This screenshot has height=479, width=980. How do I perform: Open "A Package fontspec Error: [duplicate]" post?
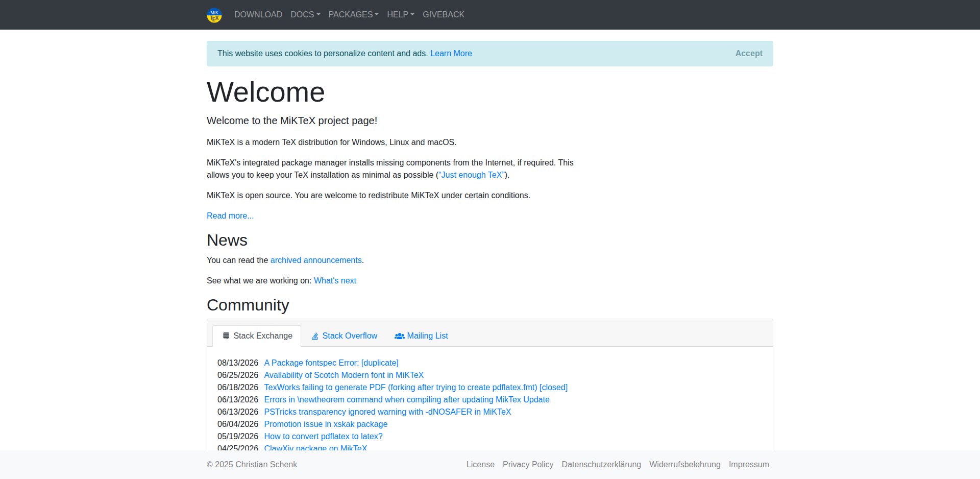click(331, 363)
